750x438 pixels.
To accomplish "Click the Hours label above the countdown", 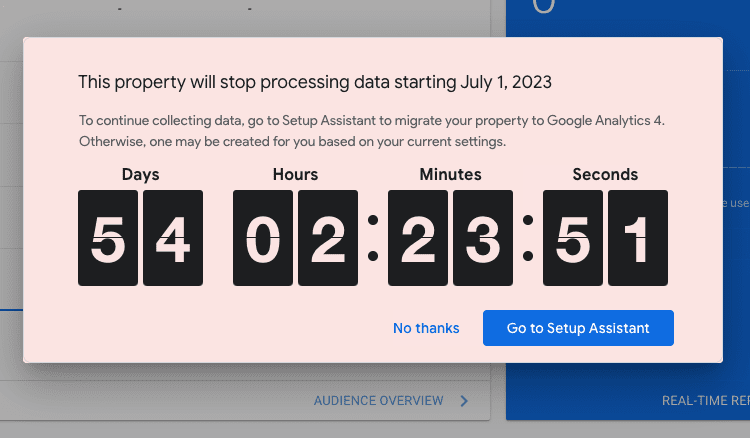I will click(295, 174).
